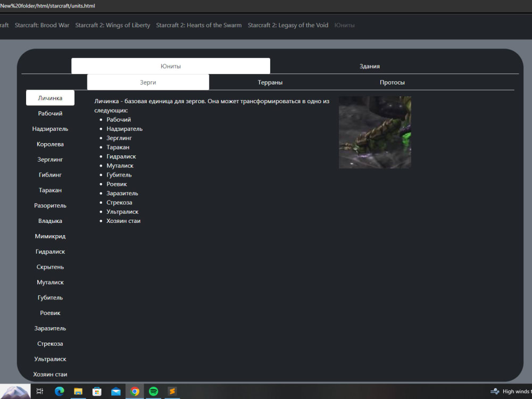532x399 pixels.
Task: Open File Explorer from the taskbar
Action: click(x=78, y=391)
